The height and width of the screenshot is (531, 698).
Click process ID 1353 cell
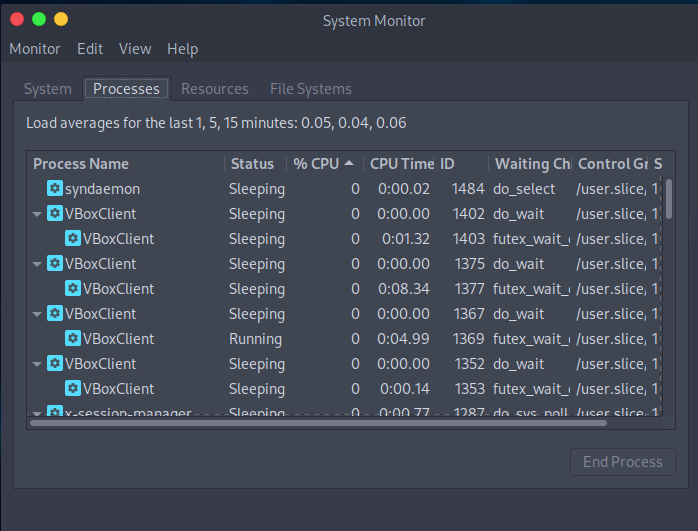click(x=469, y=389)
